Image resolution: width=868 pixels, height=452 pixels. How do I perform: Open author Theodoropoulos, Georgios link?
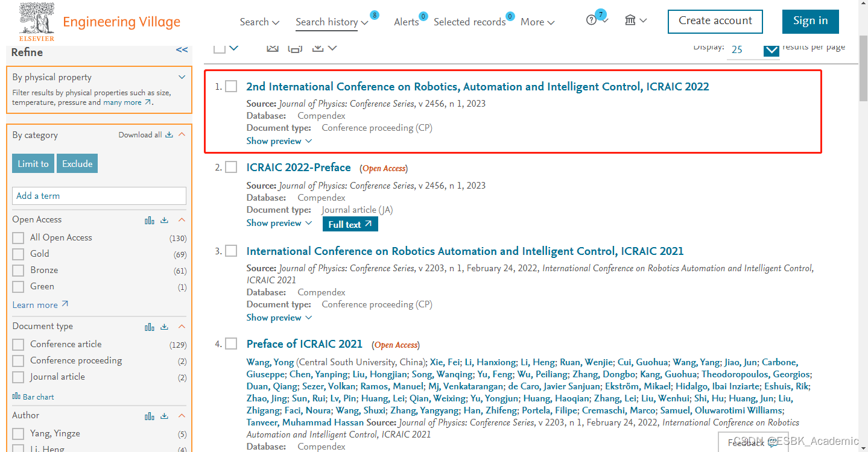click(755, 374)
